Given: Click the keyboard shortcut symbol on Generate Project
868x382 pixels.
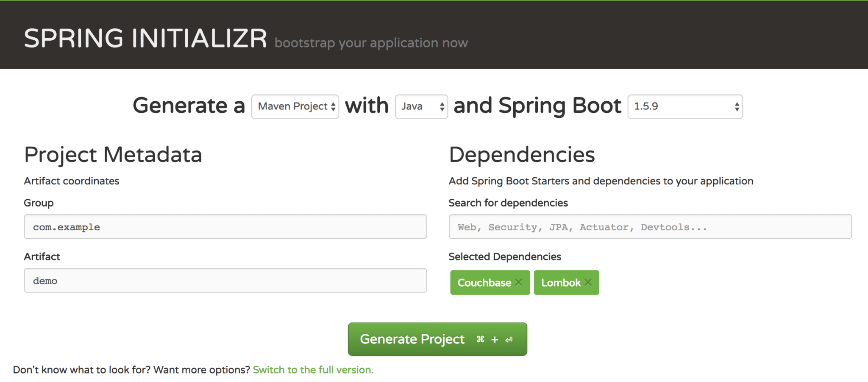Looking at the screenshot, I should coord(479,339).
